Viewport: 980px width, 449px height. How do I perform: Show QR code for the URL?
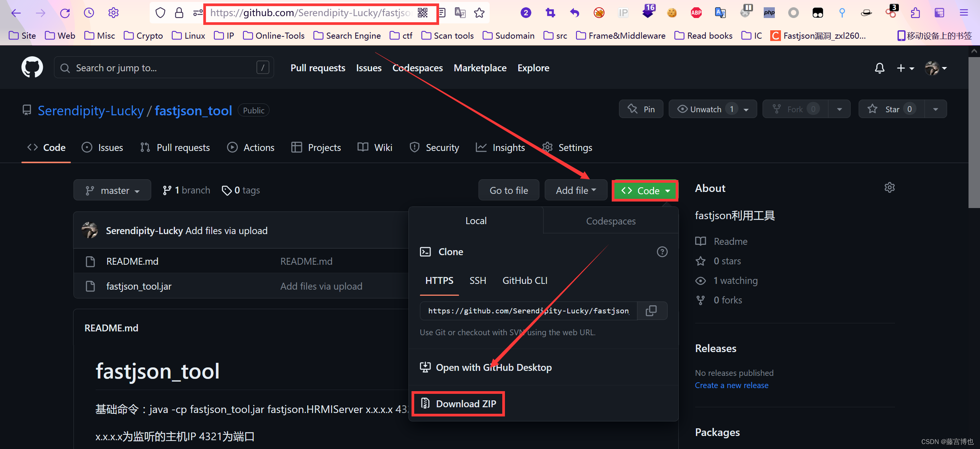[x=422, y=13]
